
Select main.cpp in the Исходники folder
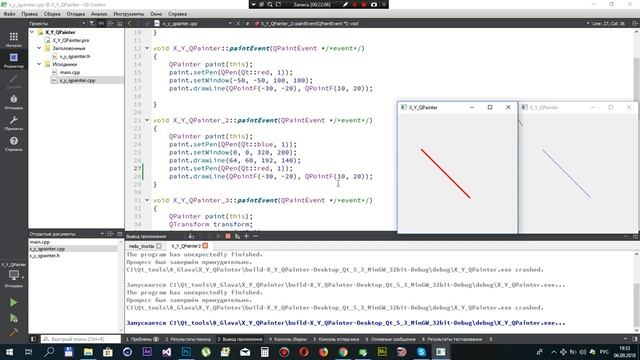[x=70, y=72]
